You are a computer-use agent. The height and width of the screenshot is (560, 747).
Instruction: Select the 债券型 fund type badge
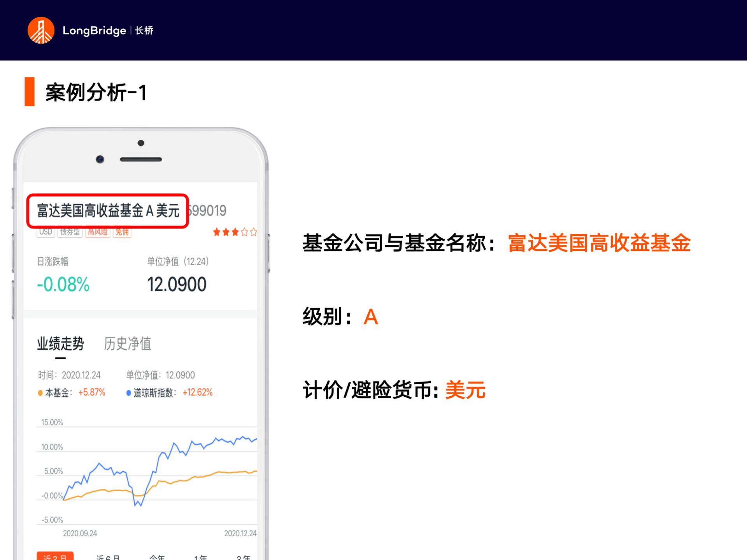coord(70,232)
